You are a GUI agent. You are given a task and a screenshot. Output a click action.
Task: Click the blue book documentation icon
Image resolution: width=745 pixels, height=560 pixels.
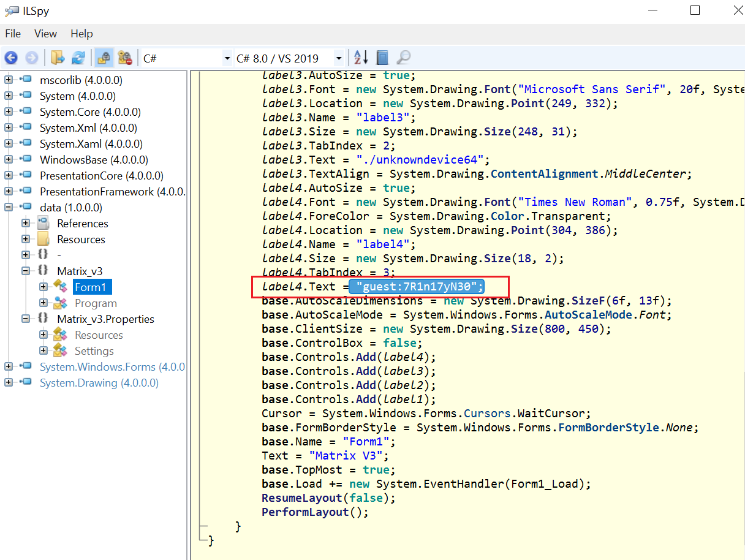click(382, 58)
